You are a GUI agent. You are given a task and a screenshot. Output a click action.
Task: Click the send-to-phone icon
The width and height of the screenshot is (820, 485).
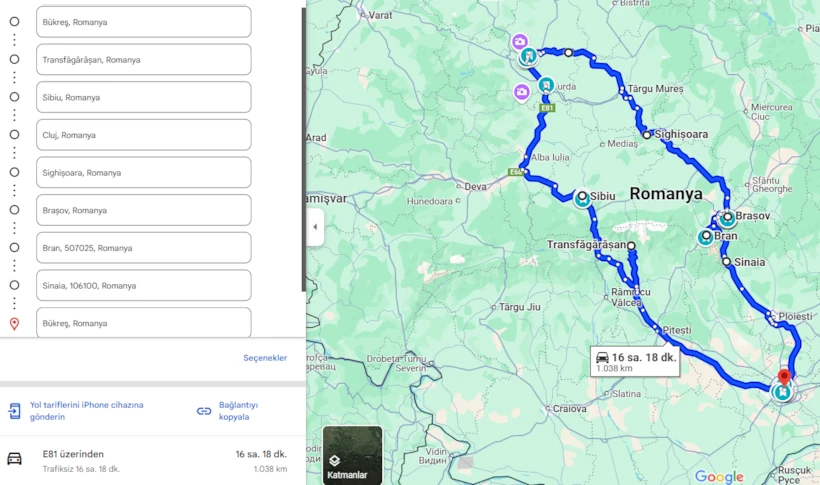tap(15, 411)
